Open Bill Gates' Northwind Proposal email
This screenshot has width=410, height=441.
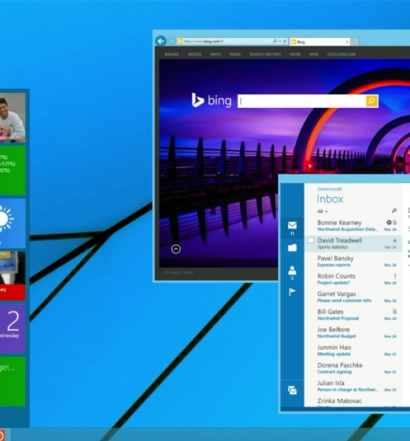point(354,315)
